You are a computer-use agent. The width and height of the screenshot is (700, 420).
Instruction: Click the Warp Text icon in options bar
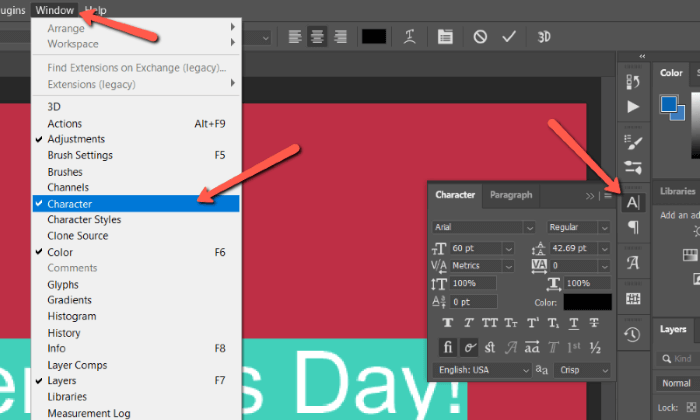pyautogui.click(x=409, y=37)
